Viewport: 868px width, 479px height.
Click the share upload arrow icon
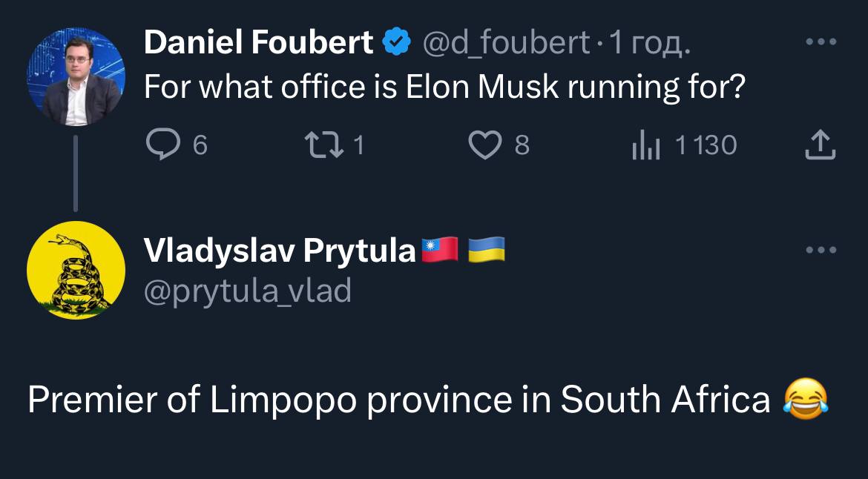pos(821,145)
